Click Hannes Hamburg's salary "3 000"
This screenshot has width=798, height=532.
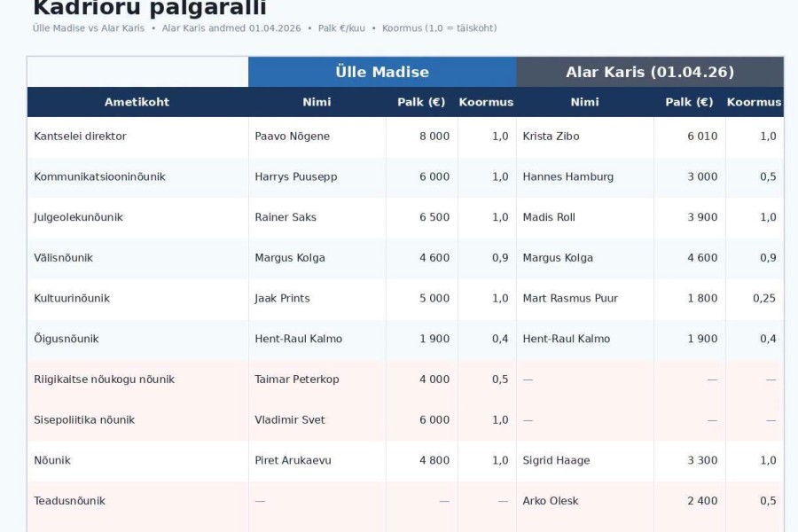click(702, 176)
